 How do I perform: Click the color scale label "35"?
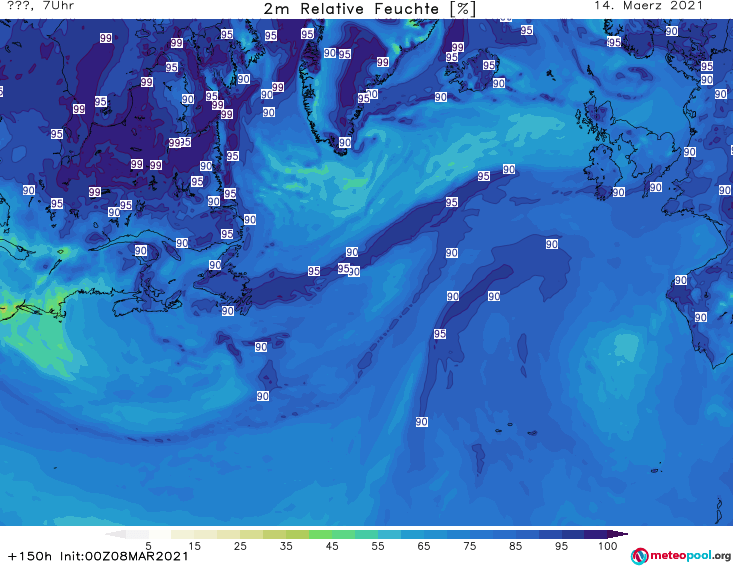[x=286, y=546]
